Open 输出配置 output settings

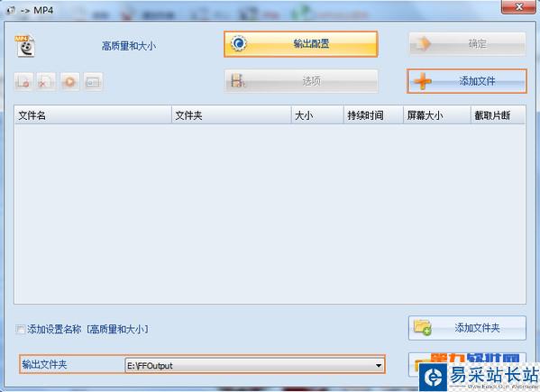[300, 44]
